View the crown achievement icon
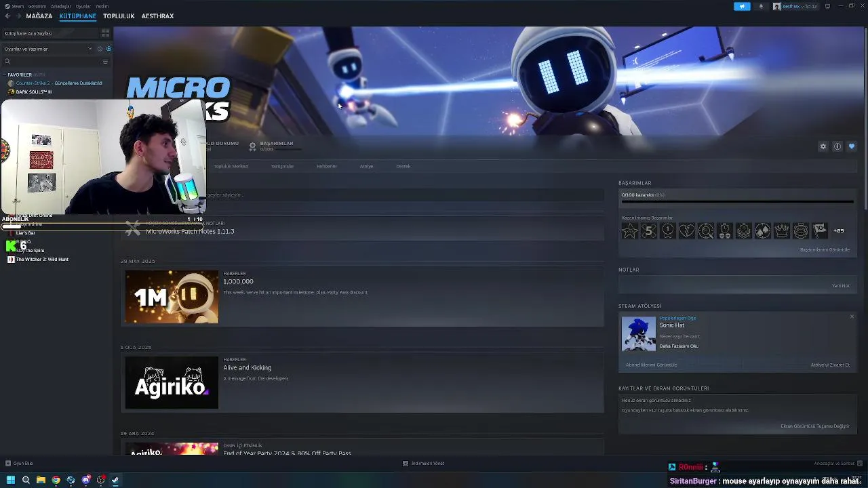 [782, 231]
